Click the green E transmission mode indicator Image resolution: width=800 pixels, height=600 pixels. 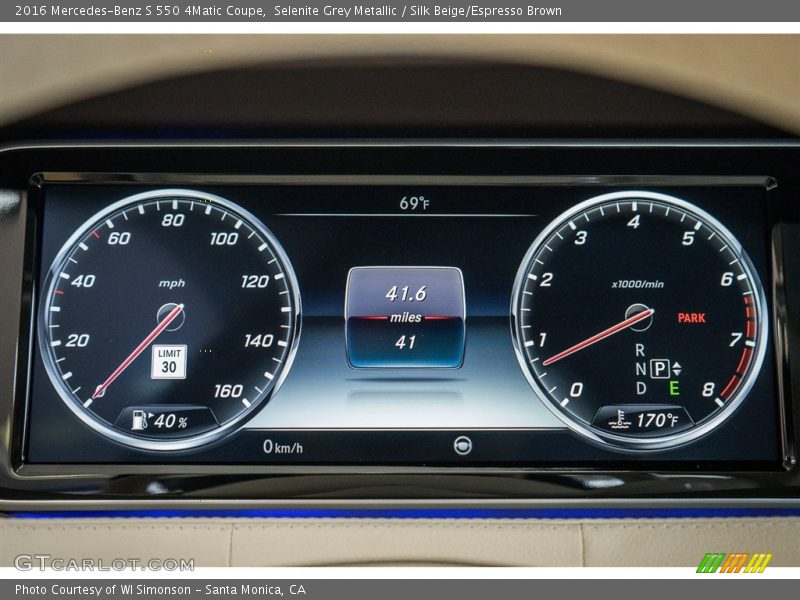tap(673, 387)
